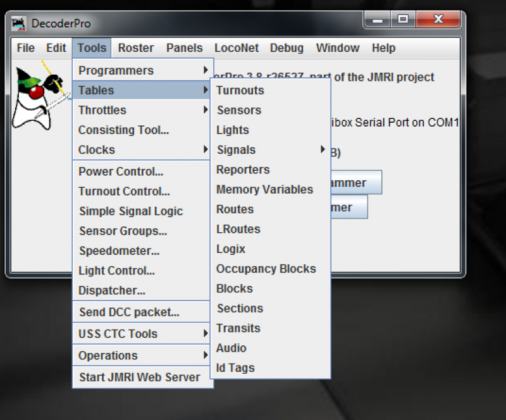
Task: Open Turnout Control... menu item
Action: click(x=141, y=191)
